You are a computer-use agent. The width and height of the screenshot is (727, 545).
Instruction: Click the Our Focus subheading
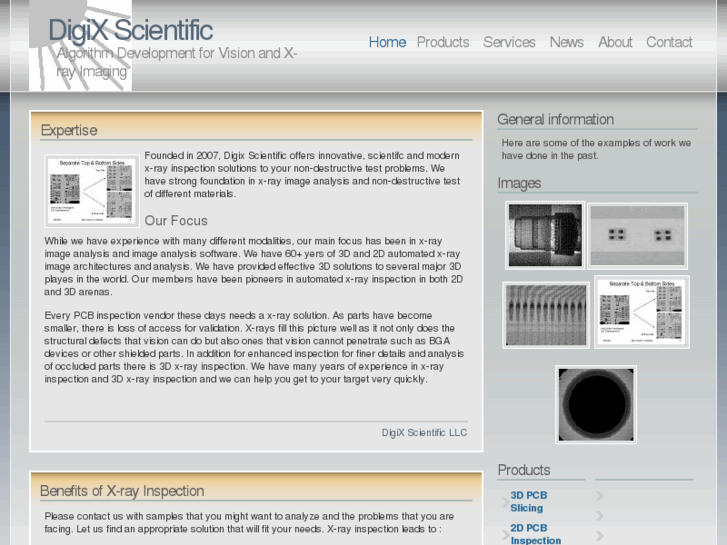click(x=176, y=220)
